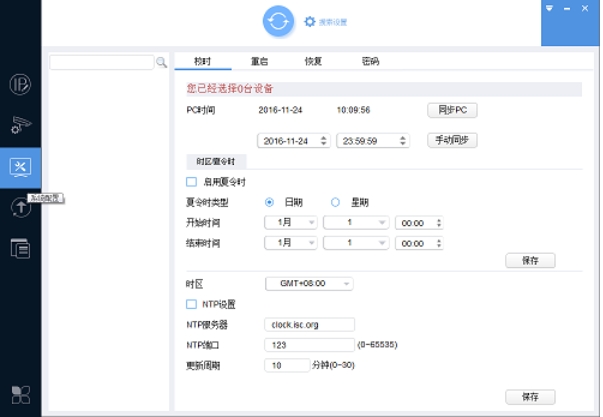
Task: Open the template list sidebar icon
Action: [x=20, y=249]
